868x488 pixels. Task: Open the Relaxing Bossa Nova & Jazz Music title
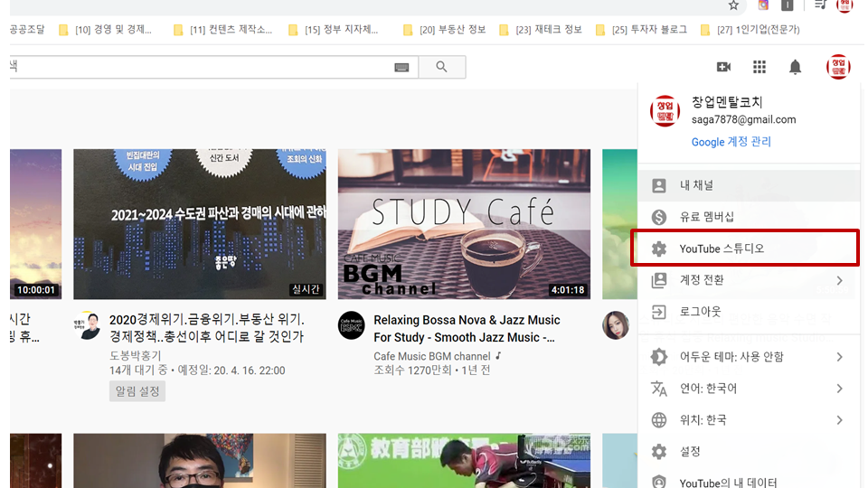(x=467, y=329)
